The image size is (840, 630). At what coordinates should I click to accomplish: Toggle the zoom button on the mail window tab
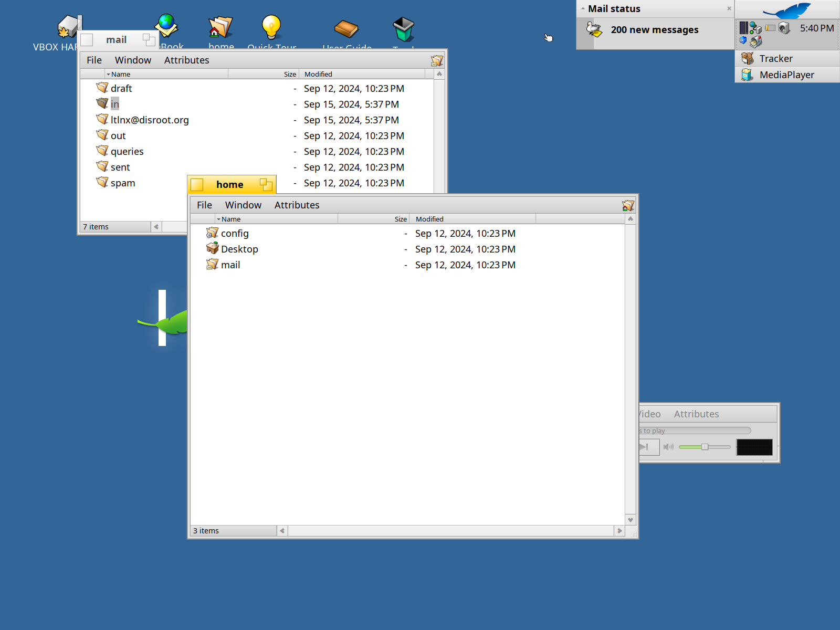pos(149,40)
